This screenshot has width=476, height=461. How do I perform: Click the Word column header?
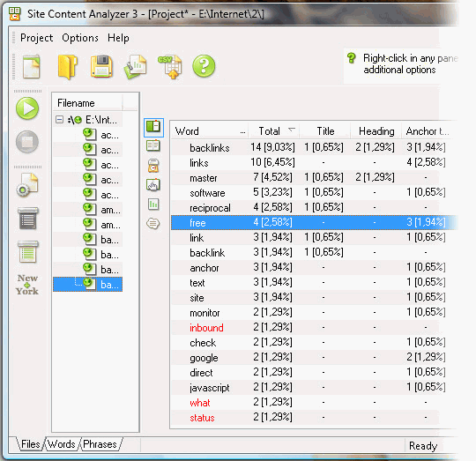tap(210, 131)
